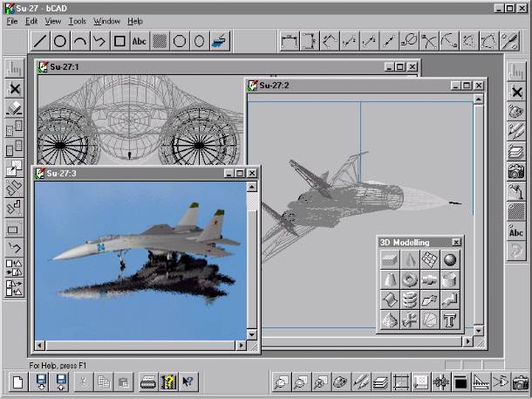Viewport: 532px width, 399px height.
Task: Create a sphere in 3D Modelling palette
Action: coord(449,260)
